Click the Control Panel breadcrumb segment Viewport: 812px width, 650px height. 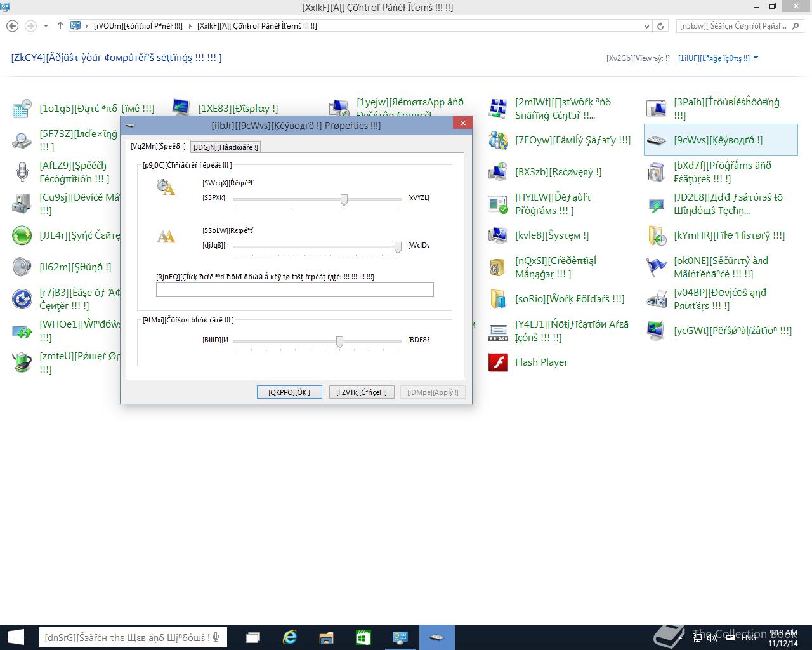[x=138, y=26]
